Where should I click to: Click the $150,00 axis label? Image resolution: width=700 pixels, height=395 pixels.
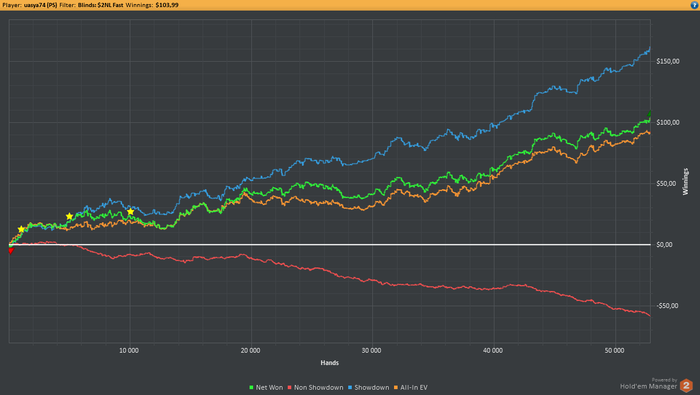[668, 61]
